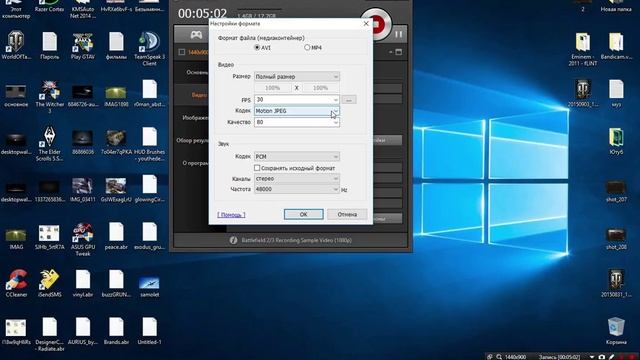Select the shot_207 image on desktop
This screenshot has width=640, height=360.
[x=616, y=191]
